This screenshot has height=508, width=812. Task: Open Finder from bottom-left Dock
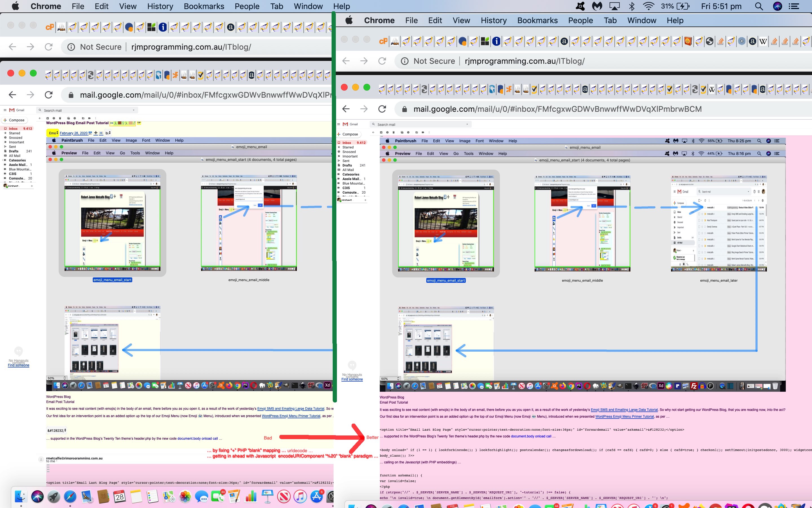pyautogui.click(x=21, y=496)
